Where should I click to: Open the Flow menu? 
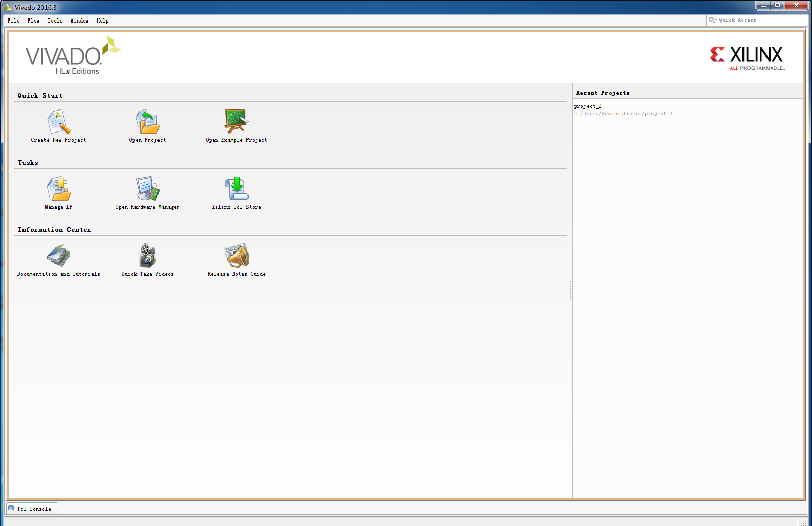point(33,21)
